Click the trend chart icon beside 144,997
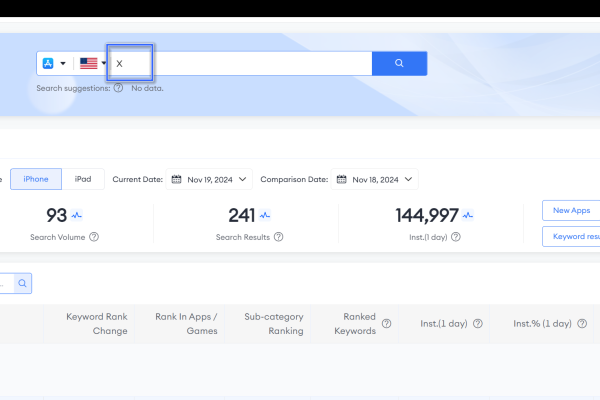600x400 pixels. pos(467,215)
